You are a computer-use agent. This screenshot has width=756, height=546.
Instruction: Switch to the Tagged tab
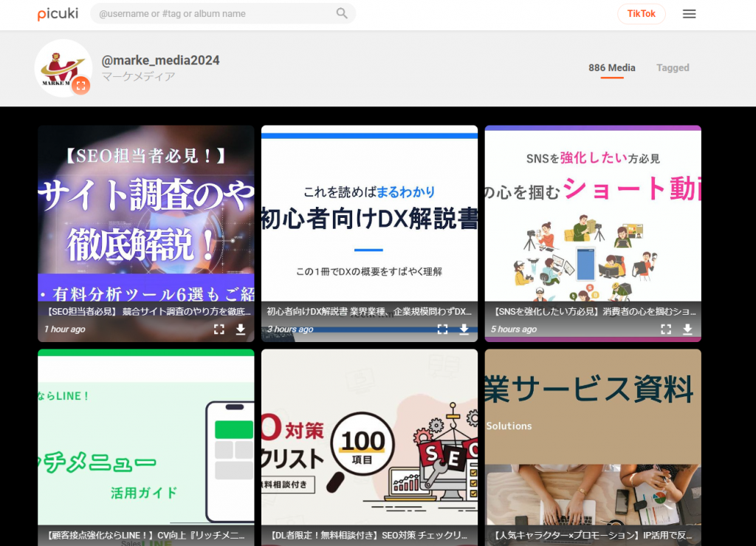(x=673, y=67)
